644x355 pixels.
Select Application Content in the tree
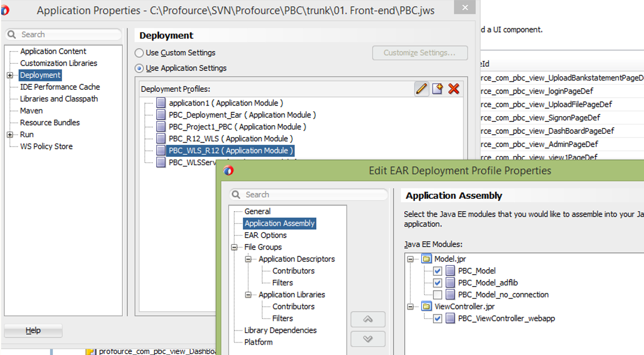[53, 51]
